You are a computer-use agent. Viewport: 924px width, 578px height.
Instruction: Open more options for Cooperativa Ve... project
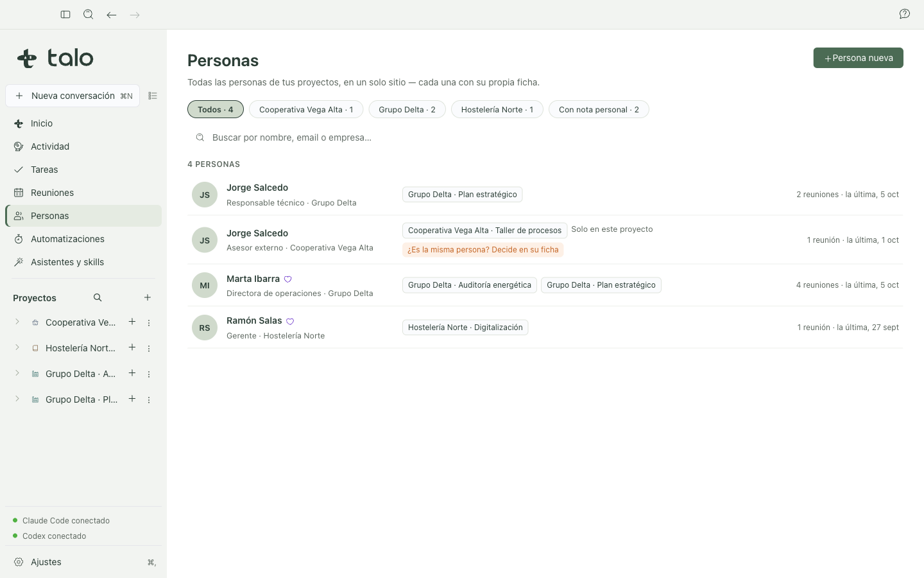[x=149, y=323]
